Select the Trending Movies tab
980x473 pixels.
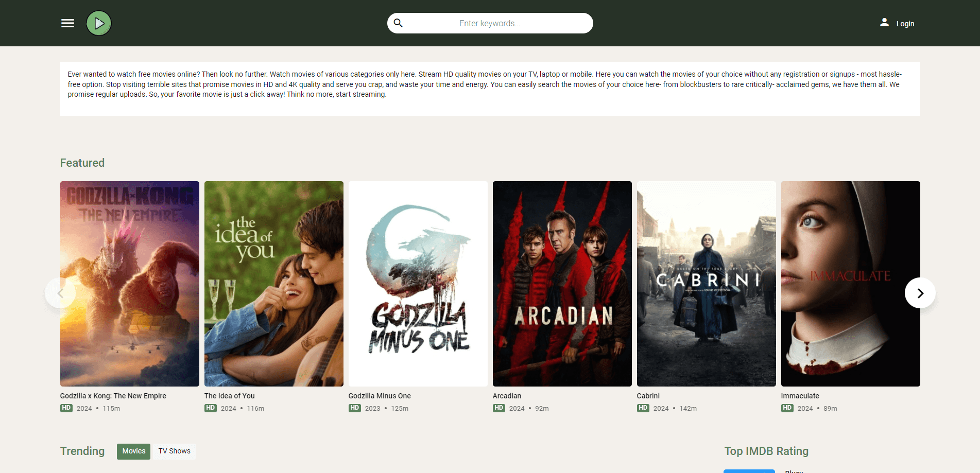[x=134, y=451]
